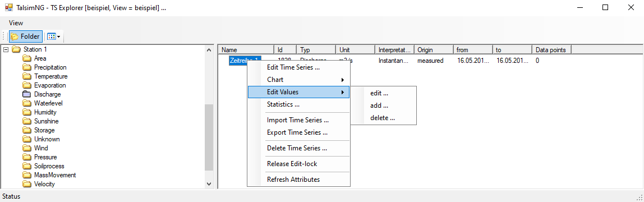Open the view mode dropdown in toolbar

point(54,36)
